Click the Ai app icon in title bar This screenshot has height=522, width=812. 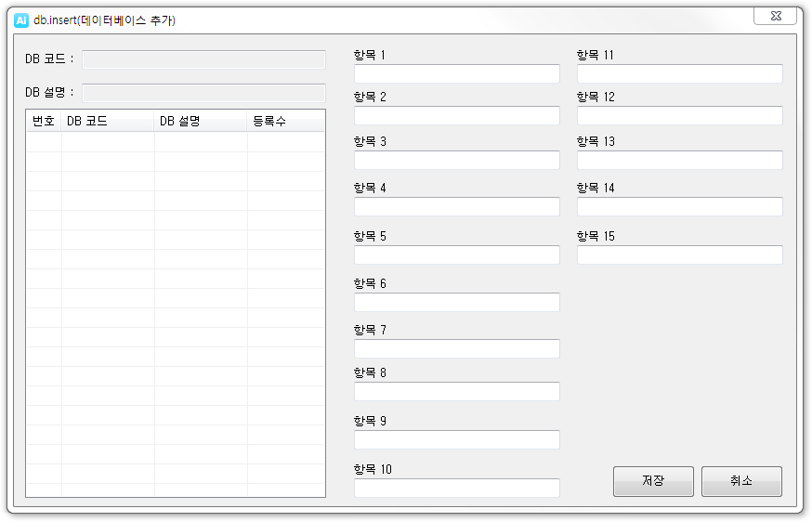[x=21, y=20]
